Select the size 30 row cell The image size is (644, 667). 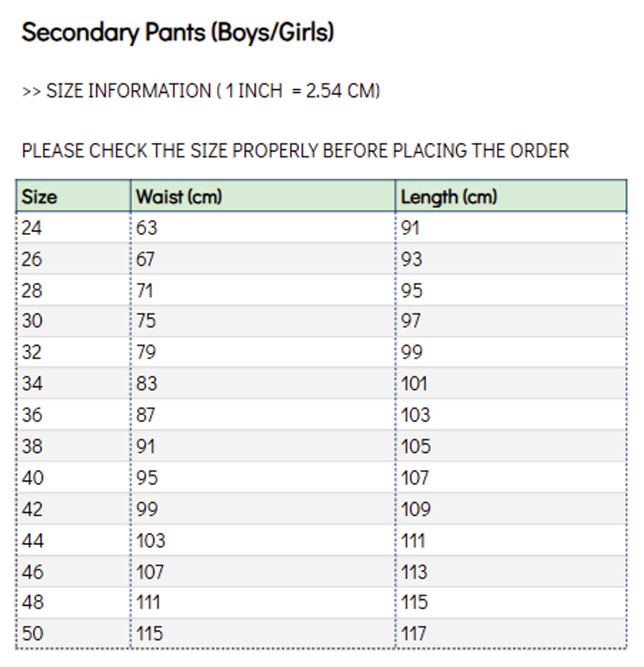point(32,321)
